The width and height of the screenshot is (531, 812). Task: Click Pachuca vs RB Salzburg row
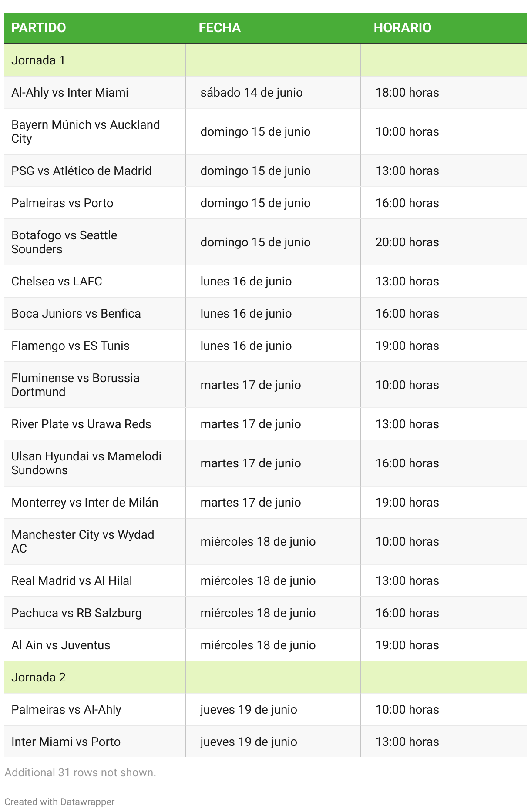[265, 613]
